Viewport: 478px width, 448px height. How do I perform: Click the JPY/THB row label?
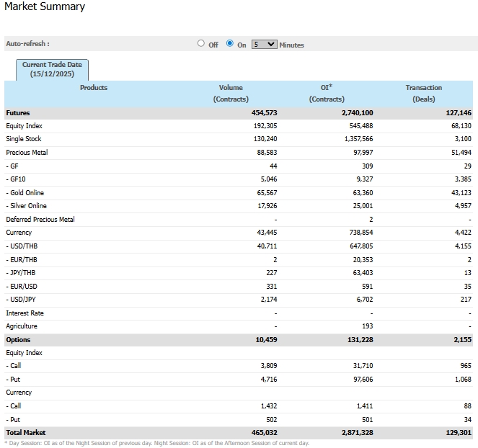[22, 273]
